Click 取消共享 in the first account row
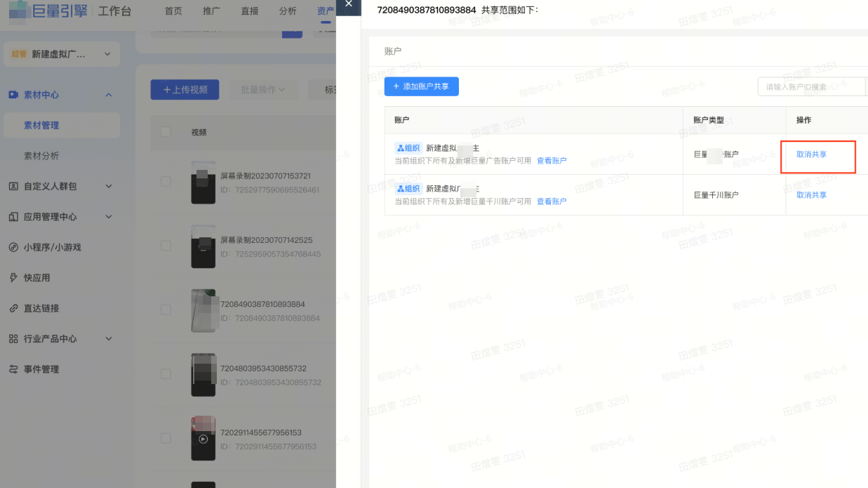Screen dimensions: 868x488 coord(811,154)
